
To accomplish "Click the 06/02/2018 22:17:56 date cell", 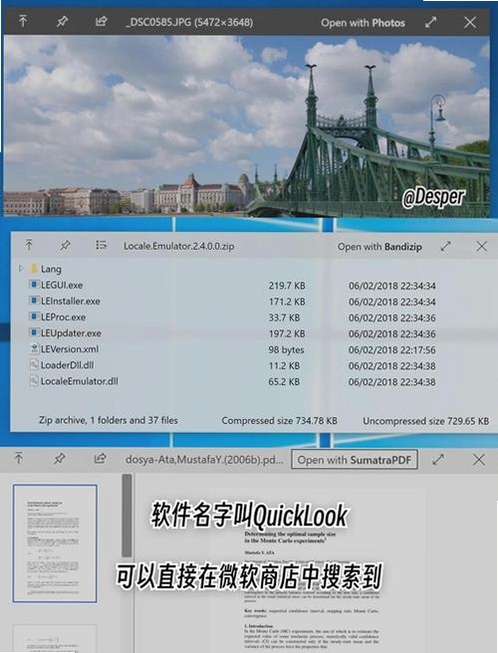I will 392,350.
